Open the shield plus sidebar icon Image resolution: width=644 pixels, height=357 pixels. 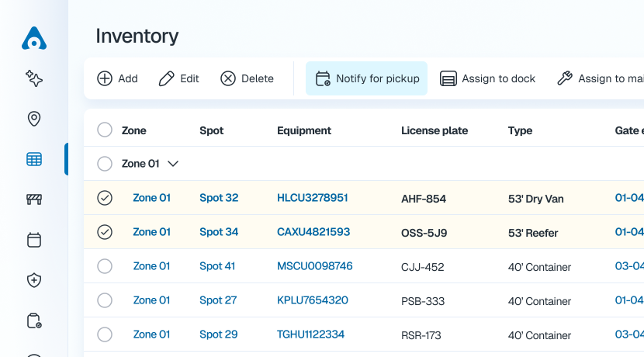coord(34,280)
